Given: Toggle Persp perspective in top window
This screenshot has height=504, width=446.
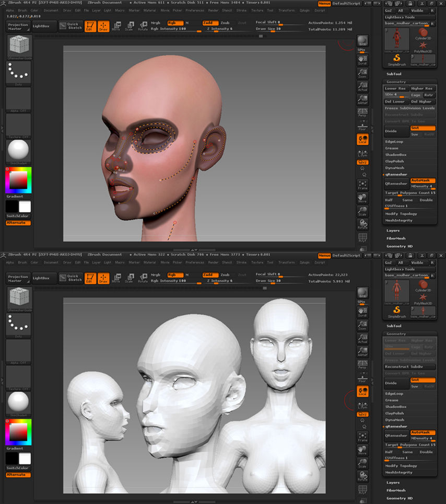Looking at the screenshot, I should (x=362, y=113).
